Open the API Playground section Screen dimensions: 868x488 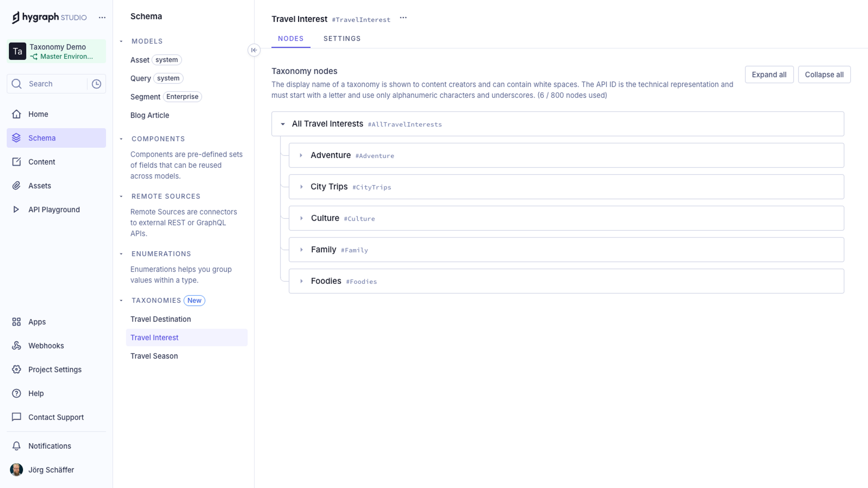tap(54, 210)
